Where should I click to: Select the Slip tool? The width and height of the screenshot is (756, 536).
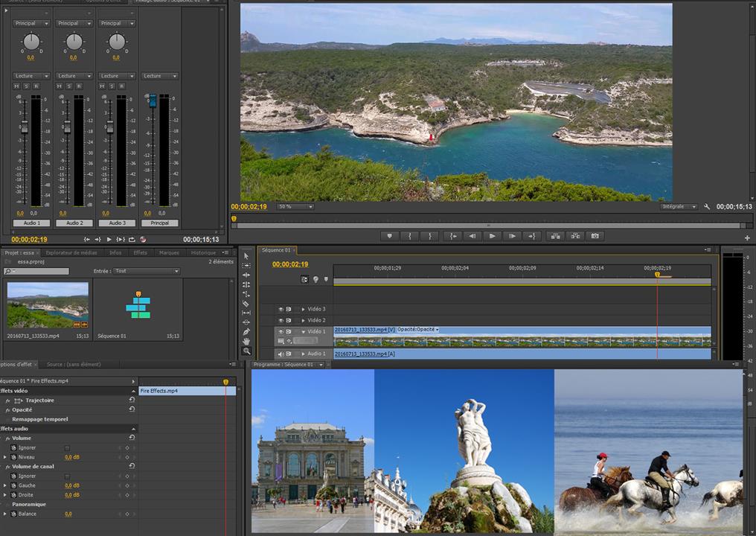pyautogui.click(x=246, y=313)
